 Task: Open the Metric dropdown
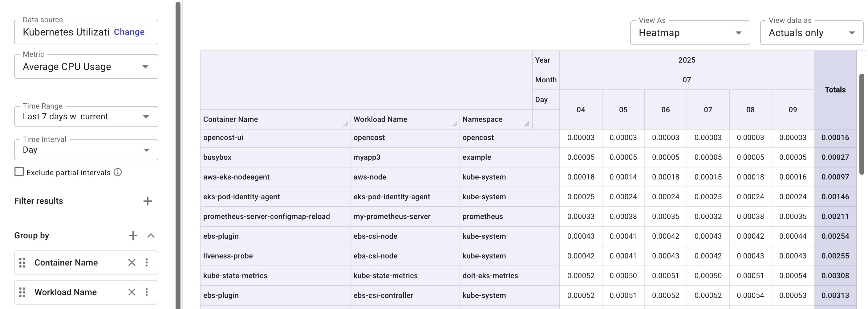(146, 66)
